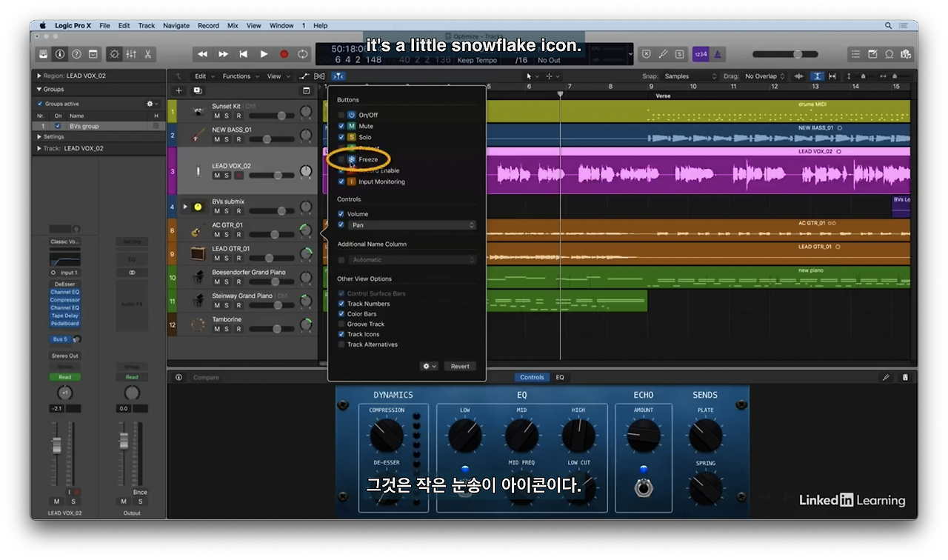948x560 pixels.
Task: Open List Editors icon
Action: point(855,54)
